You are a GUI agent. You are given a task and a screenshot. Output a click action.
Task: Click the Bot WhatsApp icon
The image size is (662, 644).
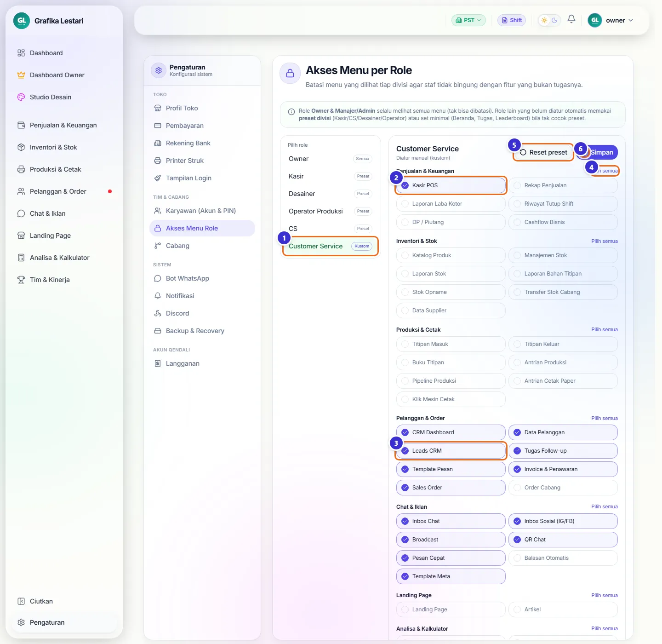tap(158, 278)
